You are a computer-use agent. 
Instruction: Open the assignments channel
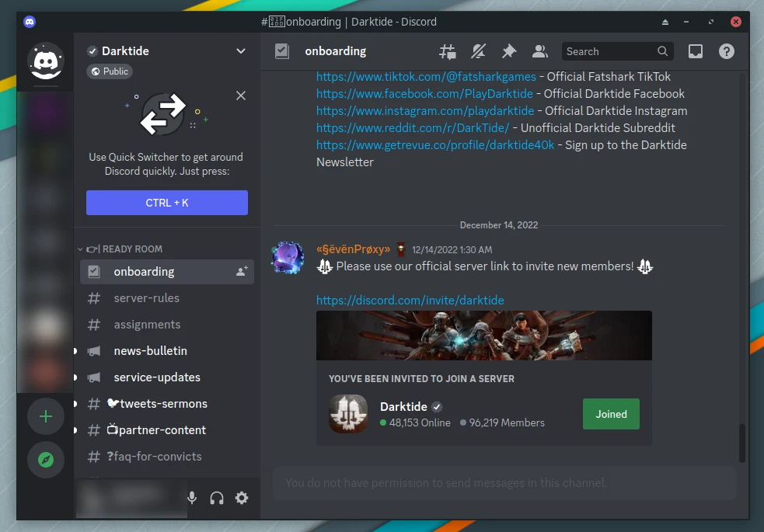click(x=166, y=324)
